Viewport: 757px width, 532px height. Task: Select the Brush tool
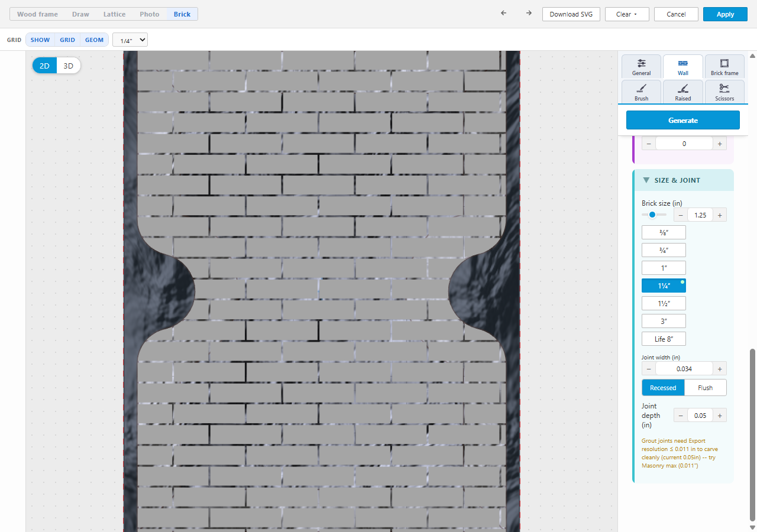(x=641, y=92)
